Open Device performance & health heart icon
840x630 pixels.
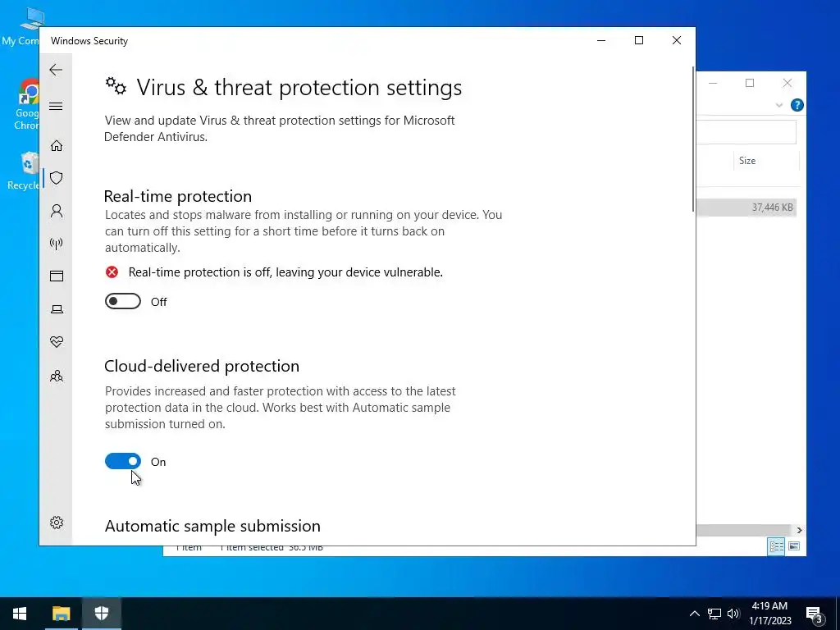point(57,342)
